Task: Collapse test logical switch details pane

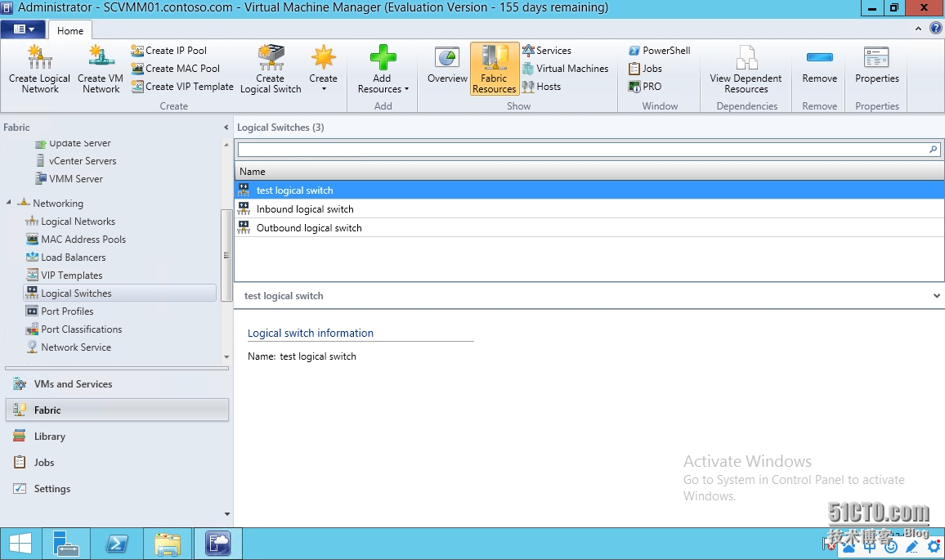Action: click(937, 296)
